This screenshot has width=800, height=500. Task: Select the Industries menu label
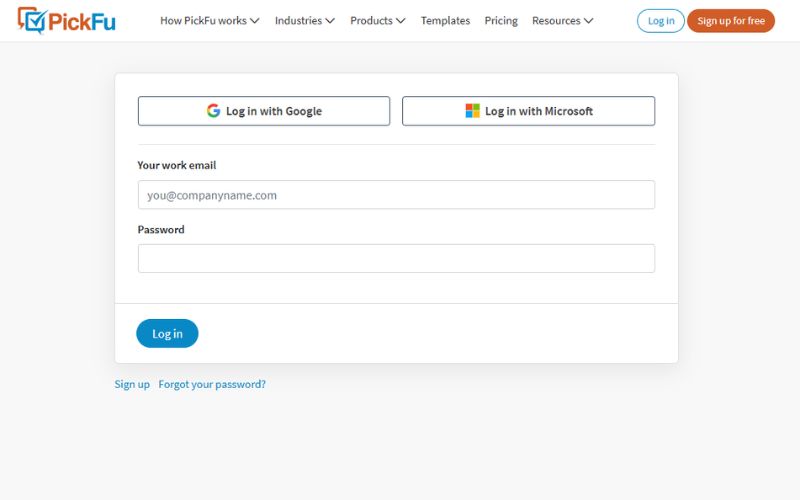pos(298,21)
